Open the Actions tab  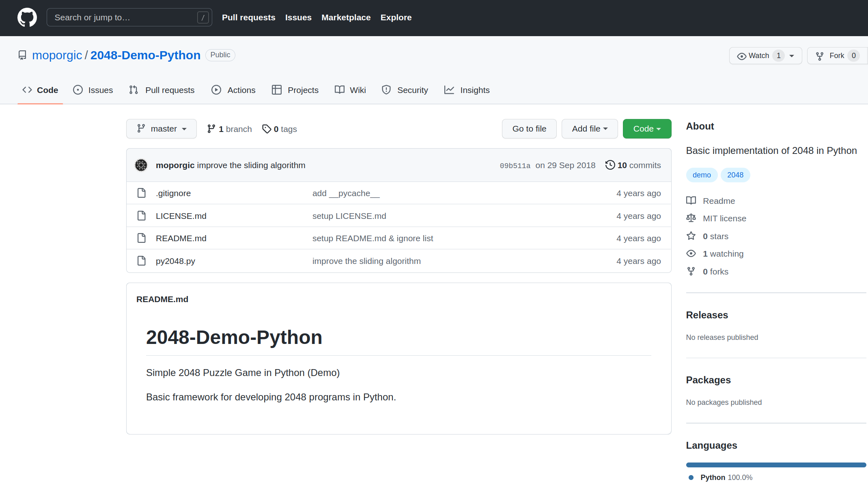[233, 90]
